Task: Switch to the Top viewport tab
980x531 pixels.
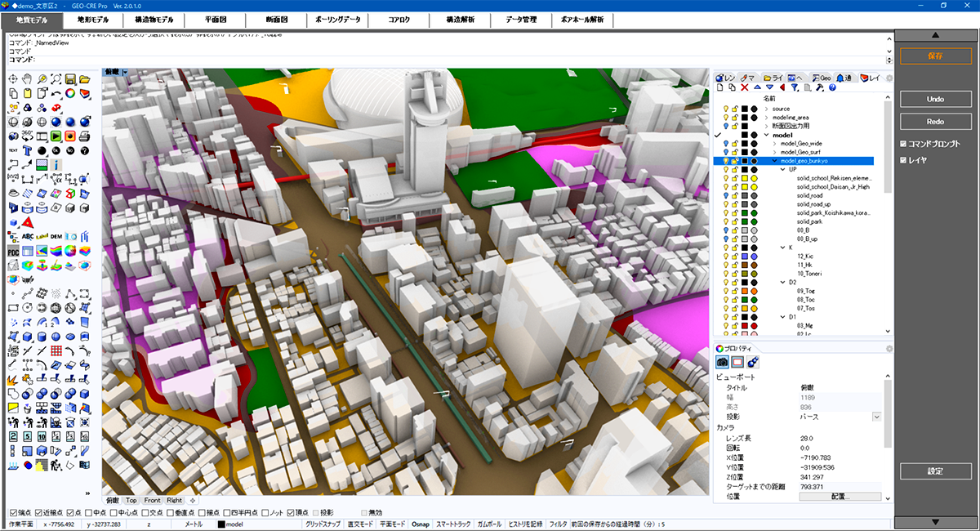Action: click(x=131, y=500)
